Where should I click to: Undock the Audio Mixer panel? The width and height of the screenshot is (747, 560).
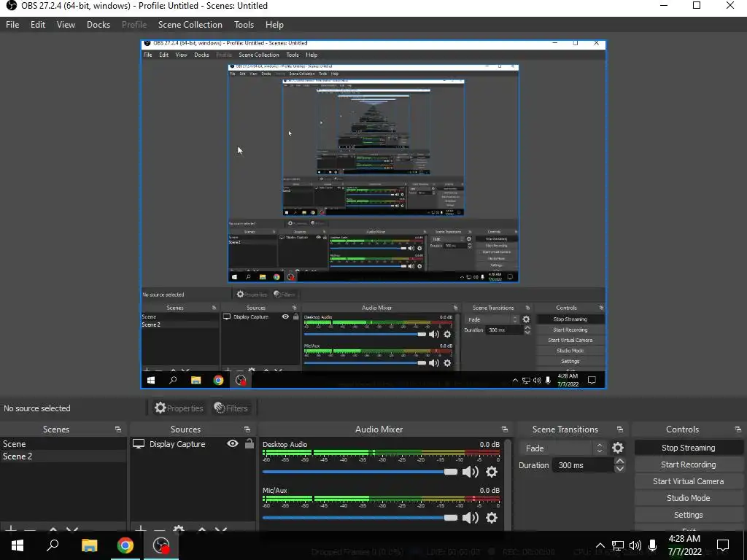click(x=505, y=429)
